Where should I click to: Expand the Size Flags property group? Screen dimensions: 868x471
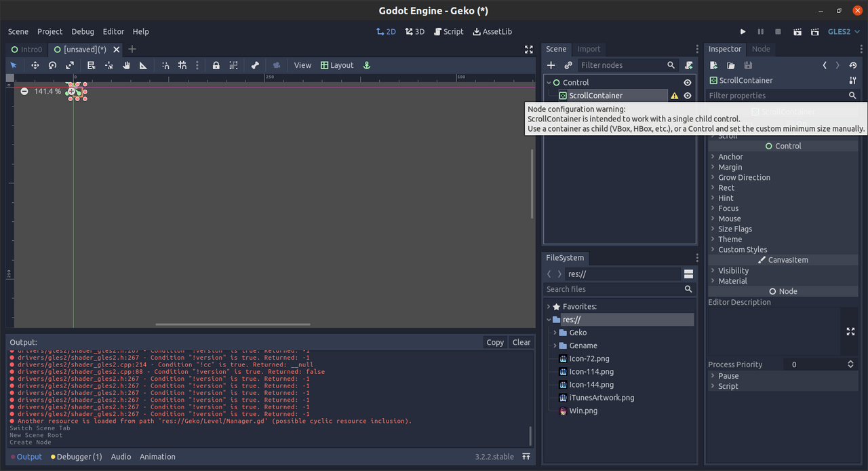point(735,229)
